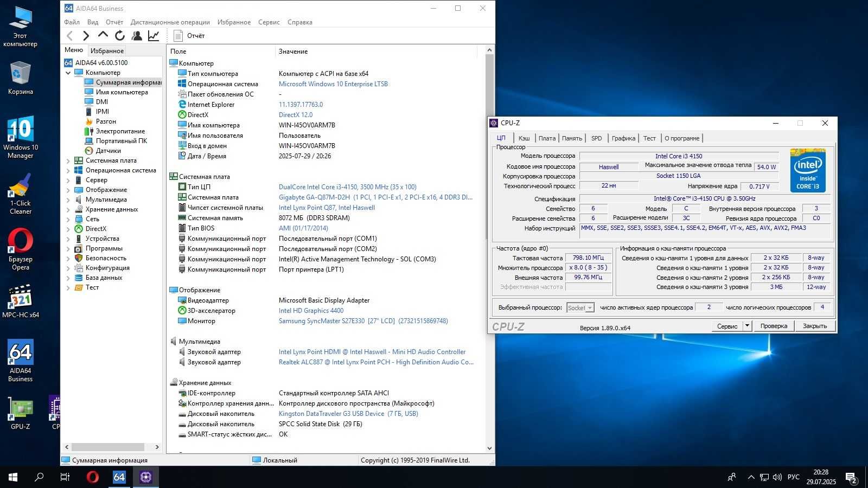Open taskbar search magnifier
Image resolution: width=868 pixels, height=488 pixels.
[x=39, y=477]
